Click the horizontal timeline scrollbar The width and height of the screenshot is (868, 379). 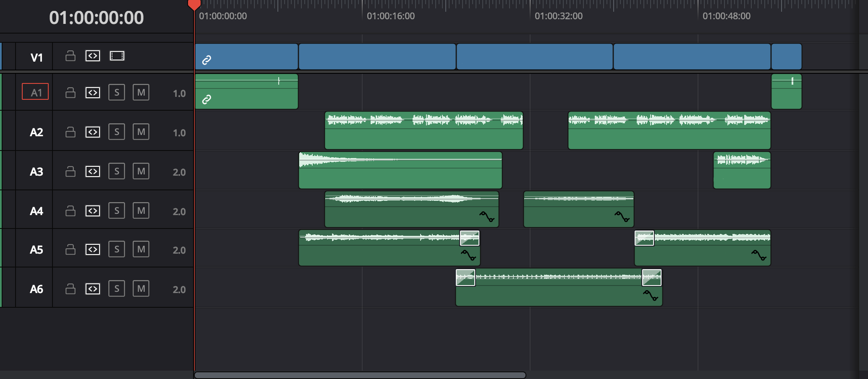tap(360, 375)
